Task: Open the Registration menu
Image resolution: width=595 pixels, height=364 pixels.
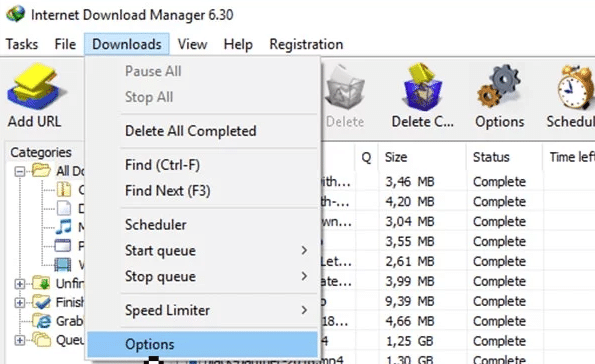Action: pos(306,44)
